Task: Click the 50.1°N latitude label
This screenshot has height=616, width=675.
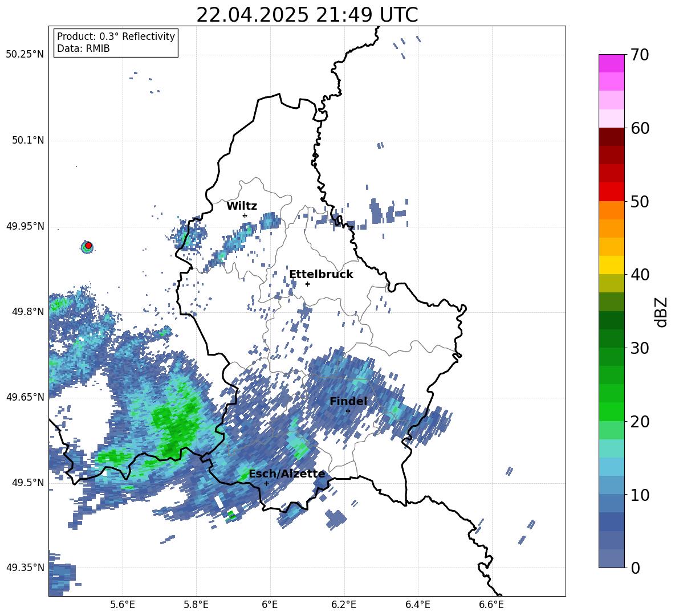Action: pyautogui.click(x=28, y=140)
